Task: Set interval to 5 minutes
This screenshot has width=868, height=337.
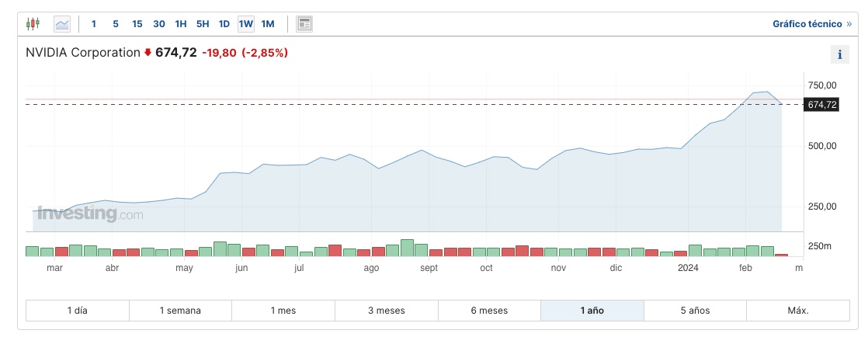Action: [x=116, y=24]
